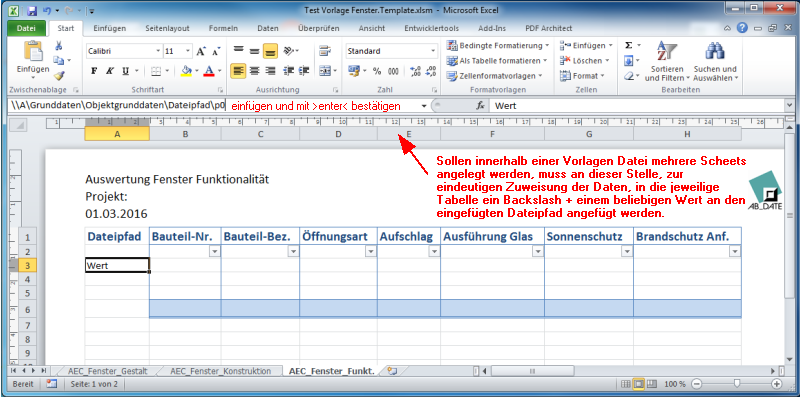
Task: Toggle bottom vertical alignment
Action: 270,51
